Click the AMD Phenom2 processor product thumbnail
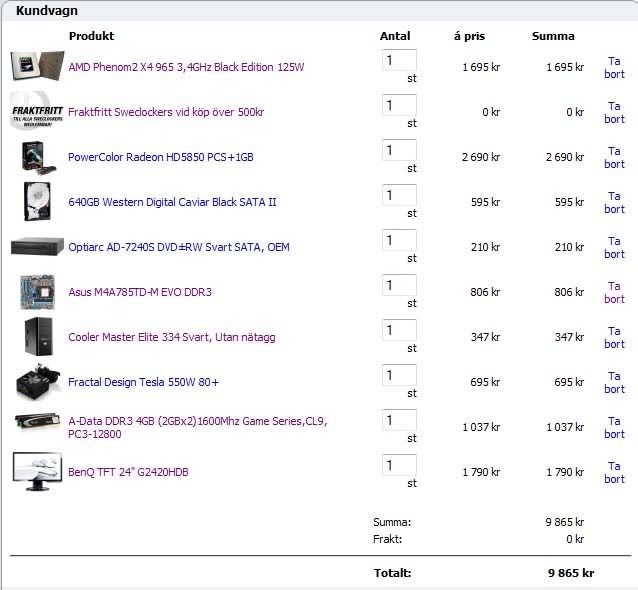The height and width of the screenshot is (590, 638). [x=37, y=66]
